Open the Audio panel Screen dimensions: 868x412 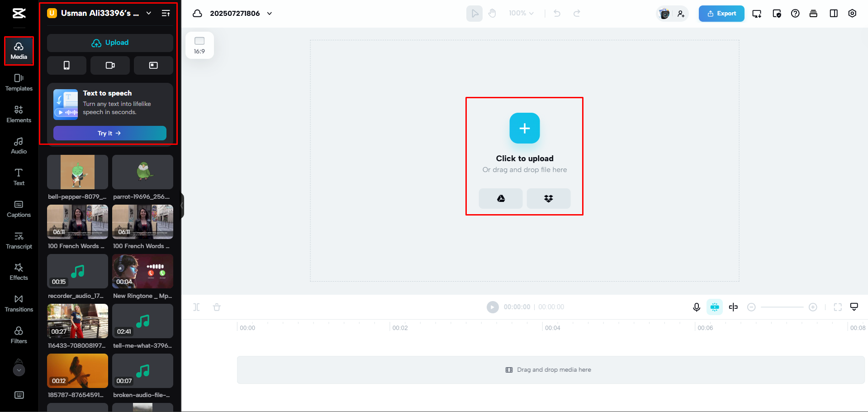coord(19,146)
